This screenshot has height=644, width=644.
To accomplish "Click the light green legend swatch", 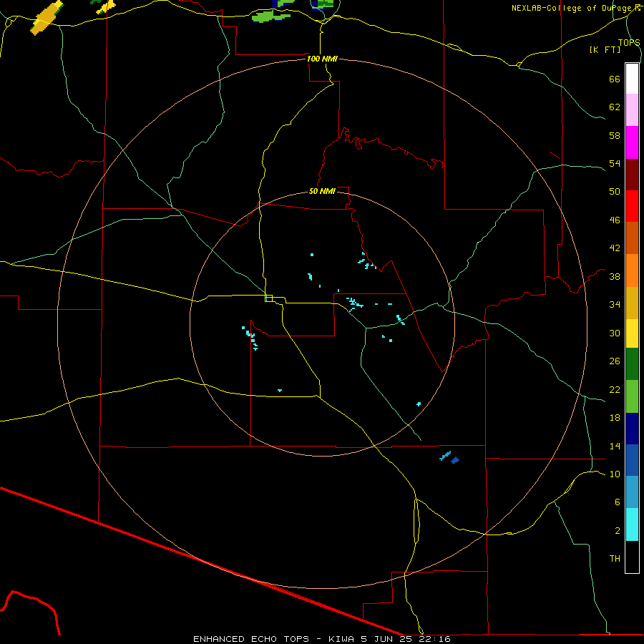I will (632, 396).
